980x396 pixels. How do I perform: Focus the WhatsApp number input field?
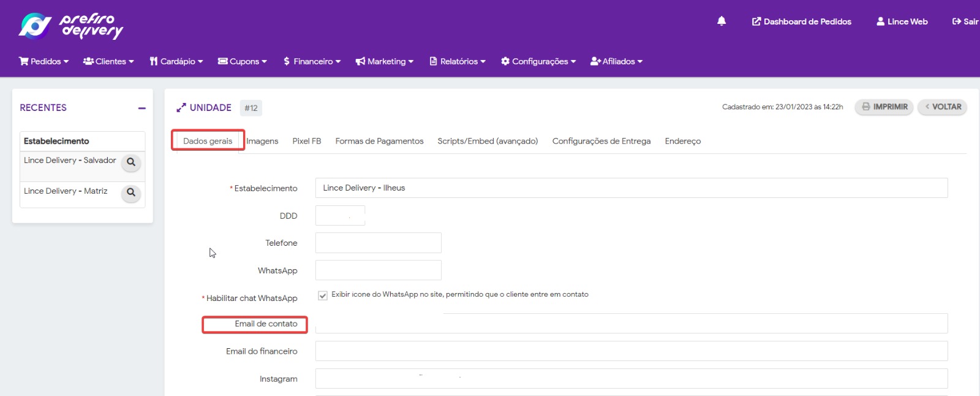378,270
